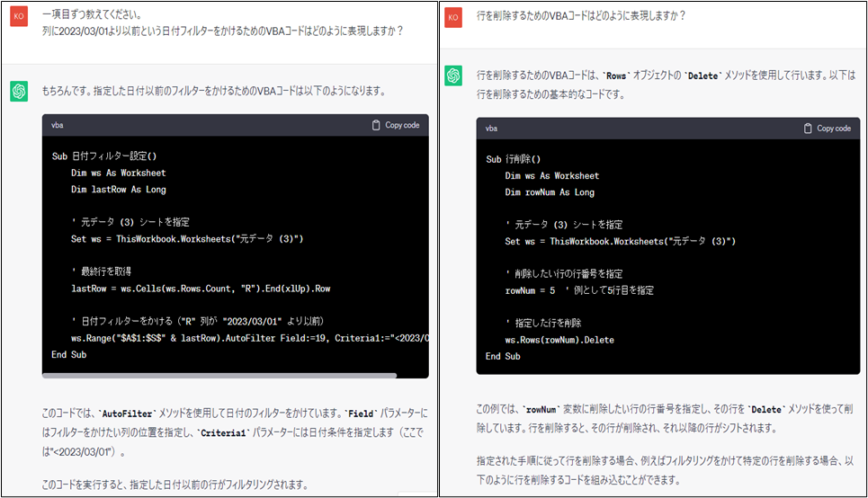Click user question 行を削除するためのVBAコード
Screen dimensions: 868x498
581,16
